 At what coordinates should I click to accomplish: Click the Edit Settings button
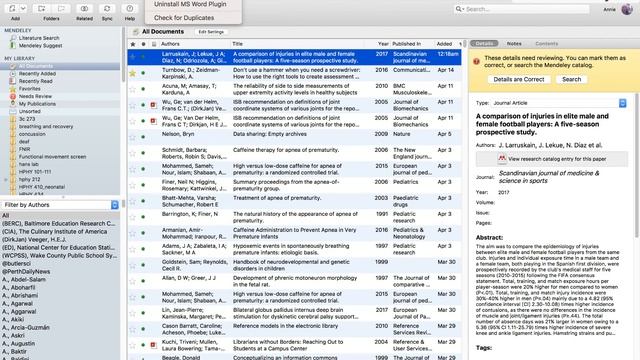[x=211, y=32]
